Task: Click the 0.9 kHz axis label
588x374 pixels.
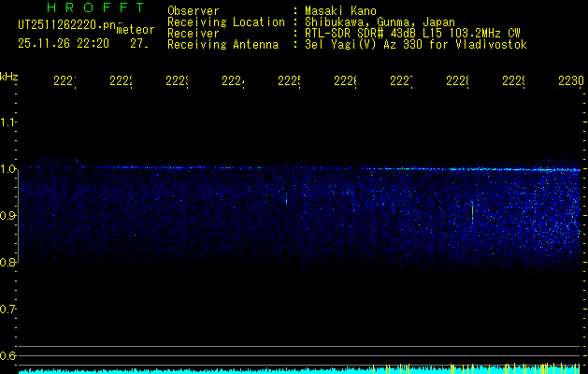Action: tap(7, 216)
